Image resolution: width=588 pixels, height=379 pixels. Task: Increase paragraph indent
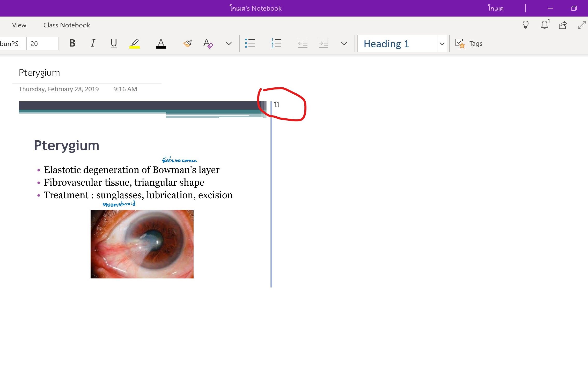pos(324,43)
